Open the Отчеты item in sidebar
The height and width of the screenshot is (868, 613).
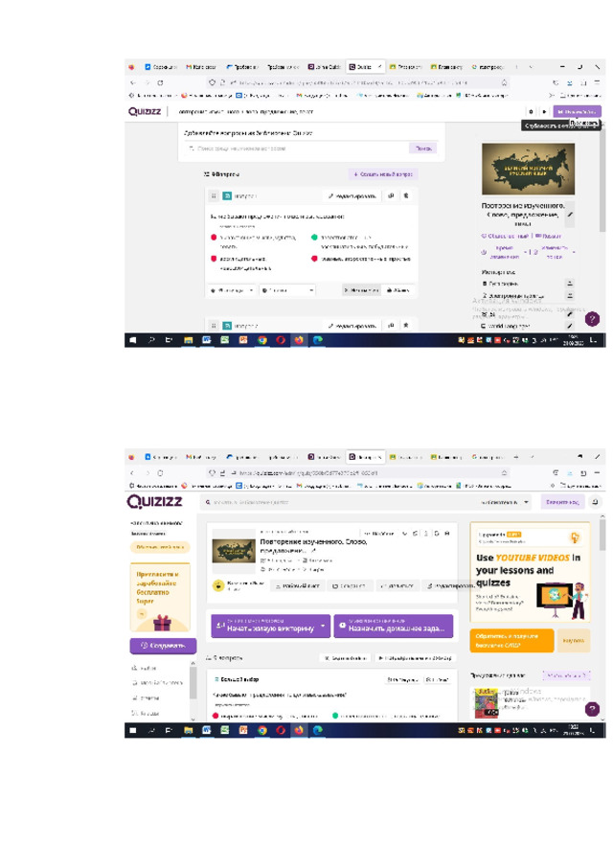click(x=146, y=698)
